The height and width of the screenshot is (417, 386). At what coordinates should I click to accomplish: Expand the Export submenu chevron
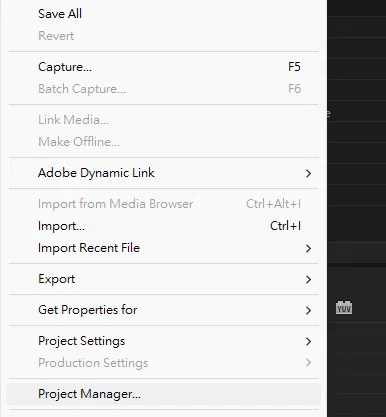[308, 279]
